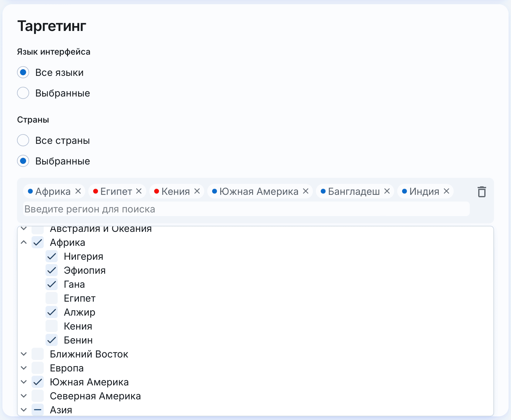
Task: Uncheck the Нигерия checkbox
Action: (x=52, y=256)
